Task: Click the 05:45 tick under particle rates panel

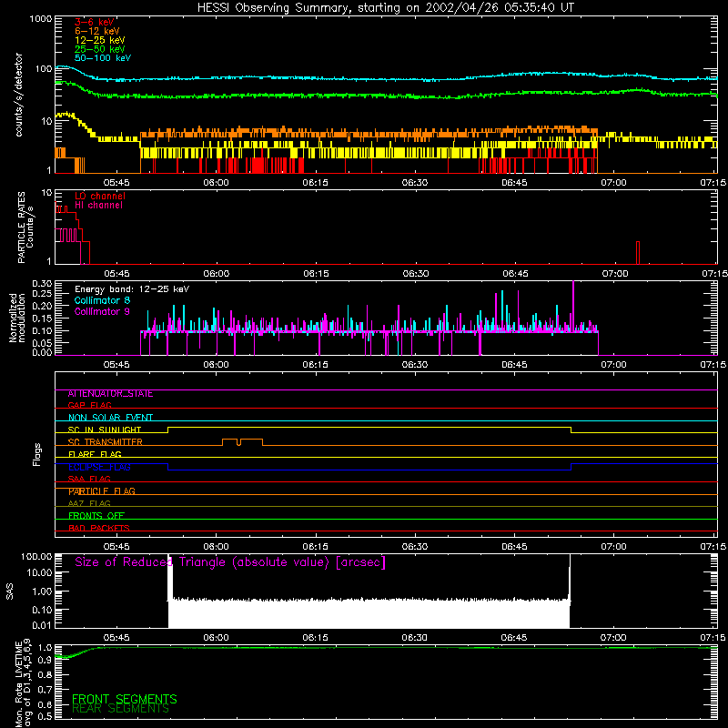Action: (x=116, y=274)
